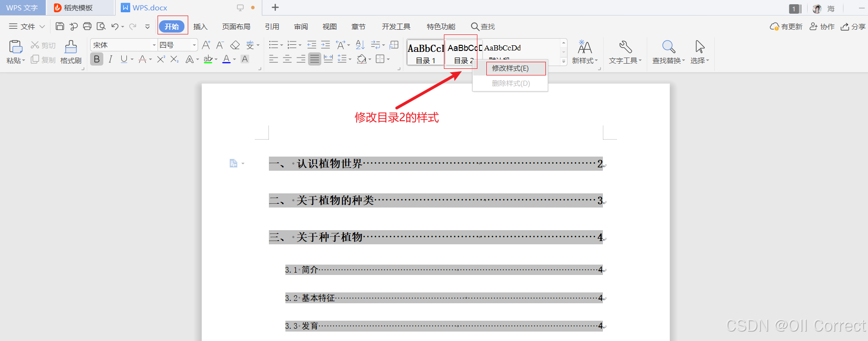
Task: Open the Insert (插入) tab
Action: tap(200, 26)
